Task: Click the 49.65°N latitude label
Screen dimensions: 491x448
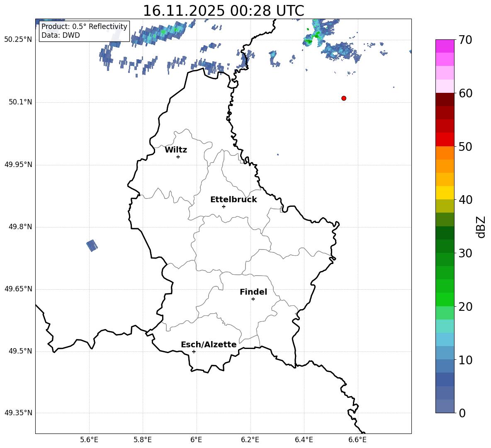Action: tap(18, 288)
